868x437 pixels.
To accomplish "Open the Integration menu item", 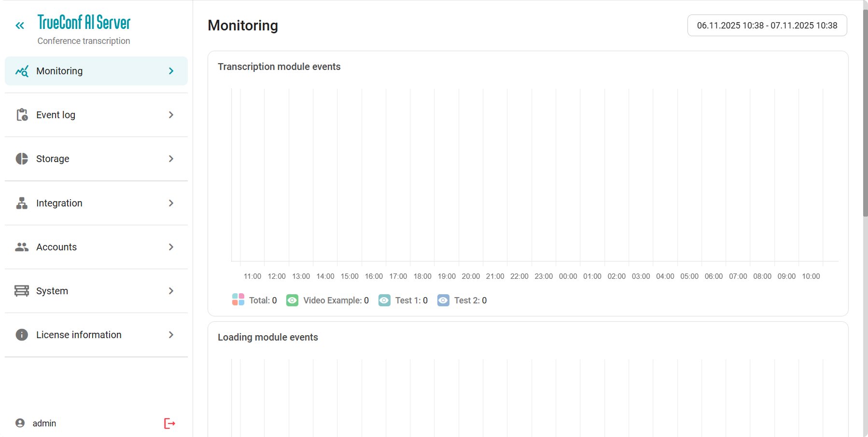I will pyautogui.click(x=59, y=203).
